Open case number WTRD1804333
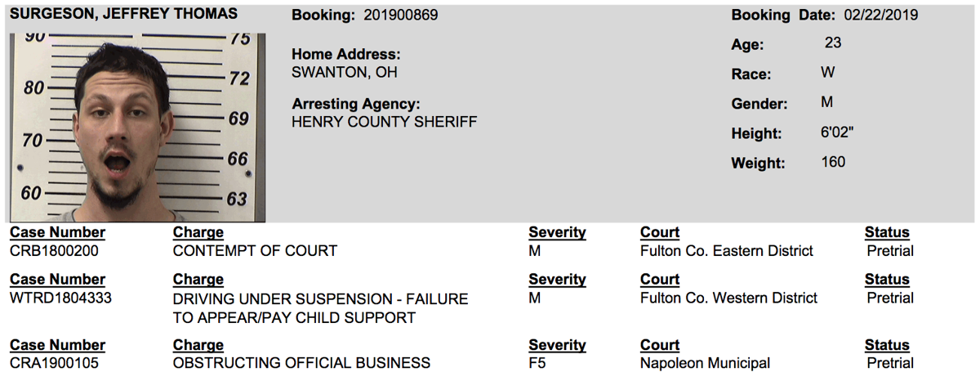This screenshot has height=381, width=980. [60, 298]
